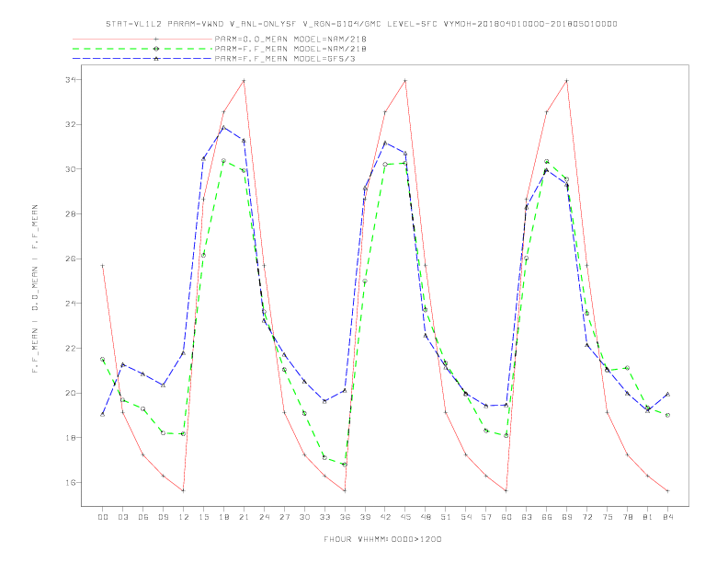Click x-axis forecast hour label 60
728x563 pixels.
click(506, 517)
